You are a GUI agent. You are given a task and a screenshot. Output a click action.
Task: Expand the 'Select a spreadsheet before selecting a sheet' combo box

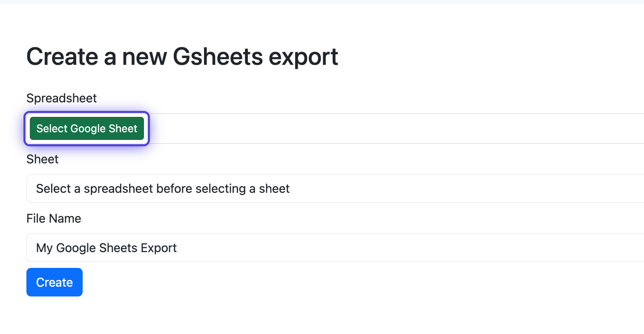335,189
